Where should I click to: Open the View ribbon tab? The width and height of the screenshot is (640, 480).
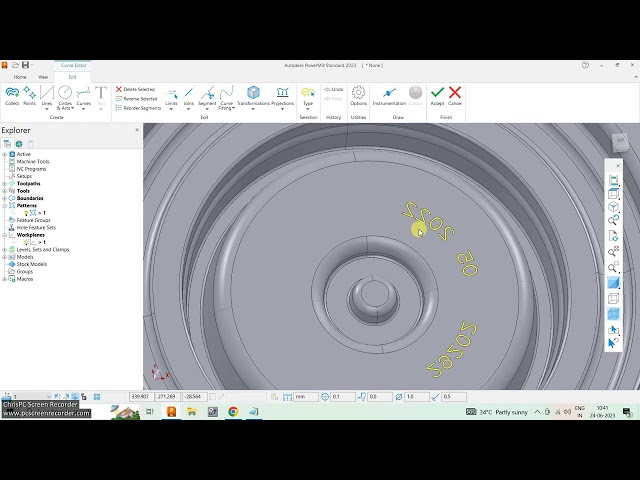point(43,77)
